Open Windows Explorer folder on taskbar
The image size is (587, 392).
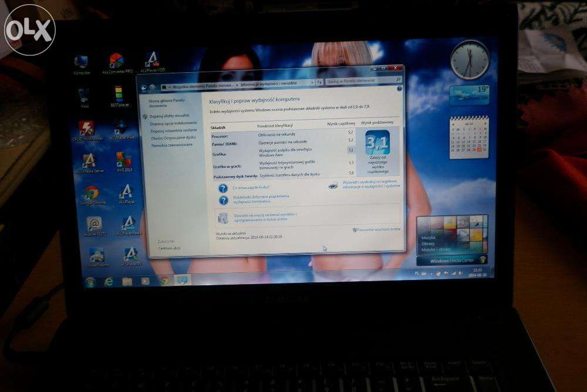pos(127,281)
